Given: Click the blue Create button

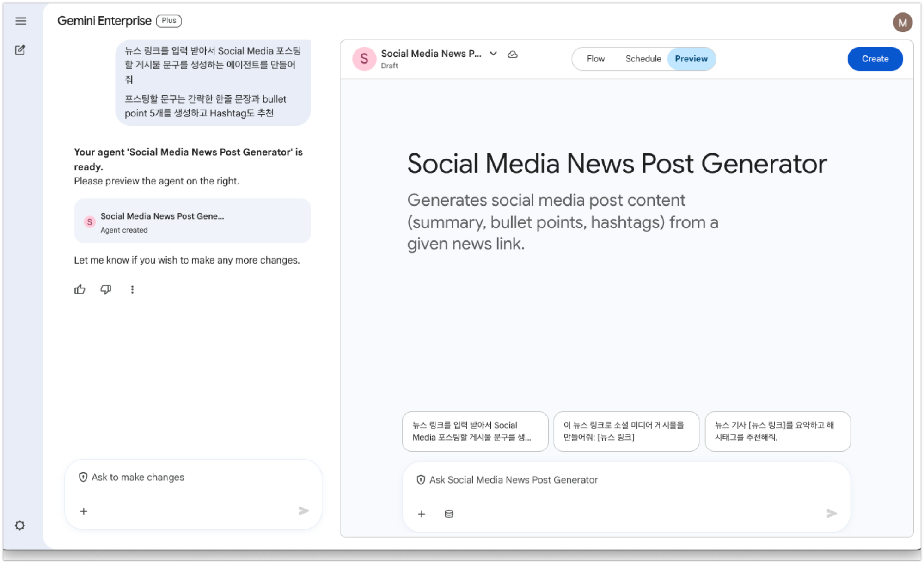Looking at the screenshot, I should point(875,59).
